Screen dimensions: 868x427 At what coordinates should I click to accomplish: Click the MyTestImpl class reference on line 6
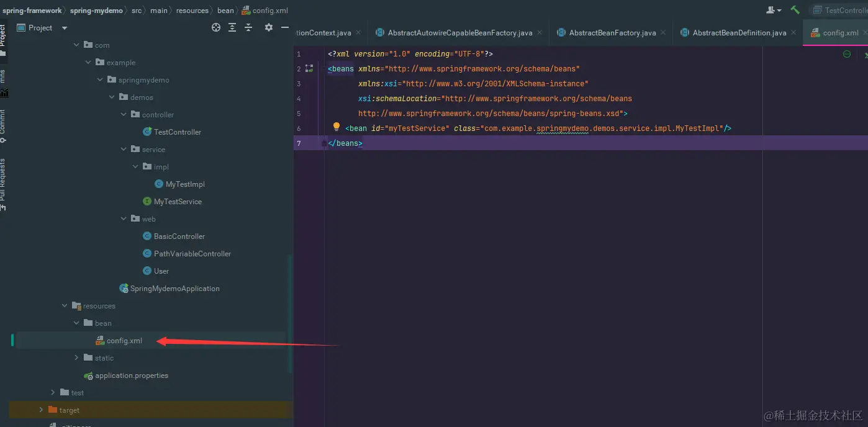click(x=697, y=128)
